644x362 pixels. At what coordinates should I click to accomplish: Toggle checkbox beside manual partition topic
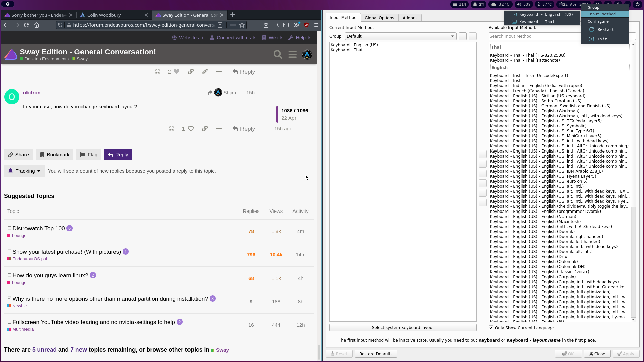click(x=9, y=299)
